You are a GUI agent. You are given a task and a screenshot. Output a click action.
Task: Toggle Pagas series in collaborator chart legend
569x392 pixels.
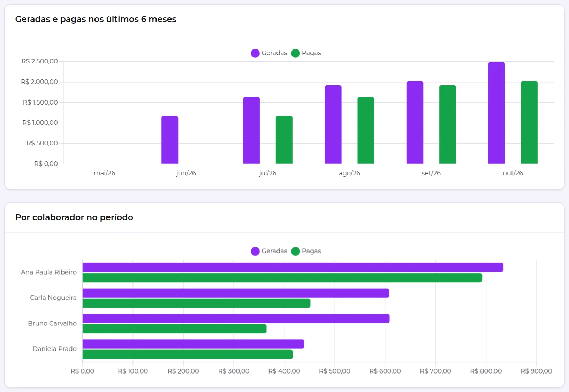(x=306, y=251)
